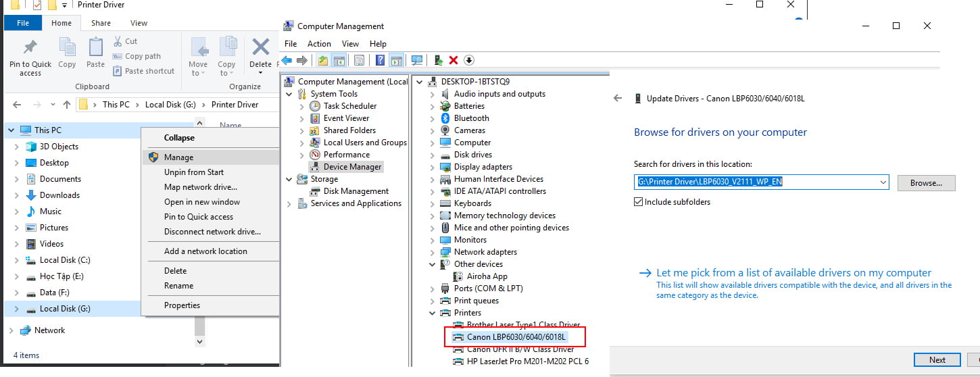Click back arrow in Update Drivers dialog
This screenshot has width=980, height=377.
click(617, 98)
